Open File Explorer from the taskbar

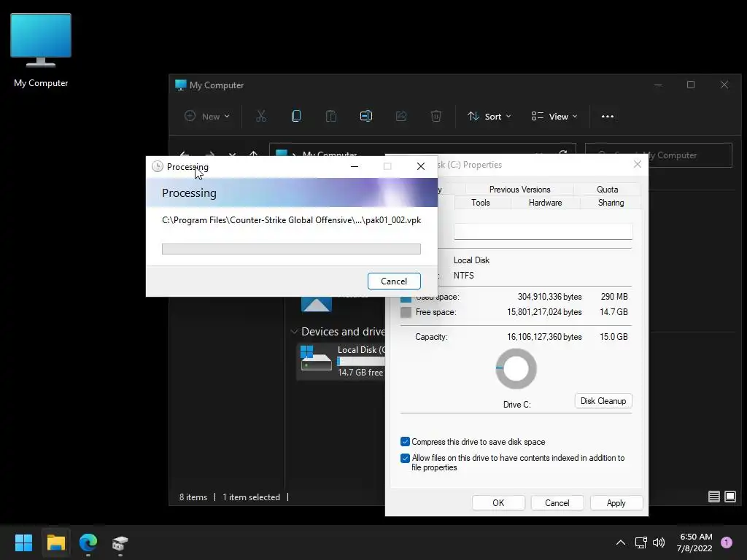(55, 542)
